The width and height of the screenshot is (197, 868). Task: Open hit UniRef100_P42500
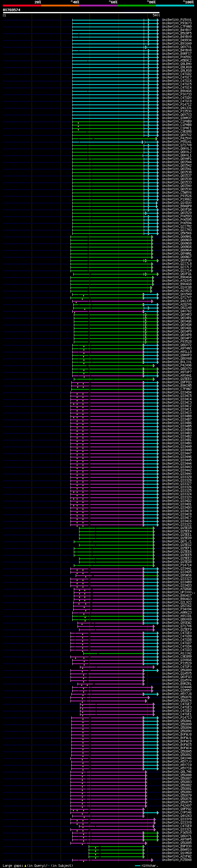click(x=177, y=139)
